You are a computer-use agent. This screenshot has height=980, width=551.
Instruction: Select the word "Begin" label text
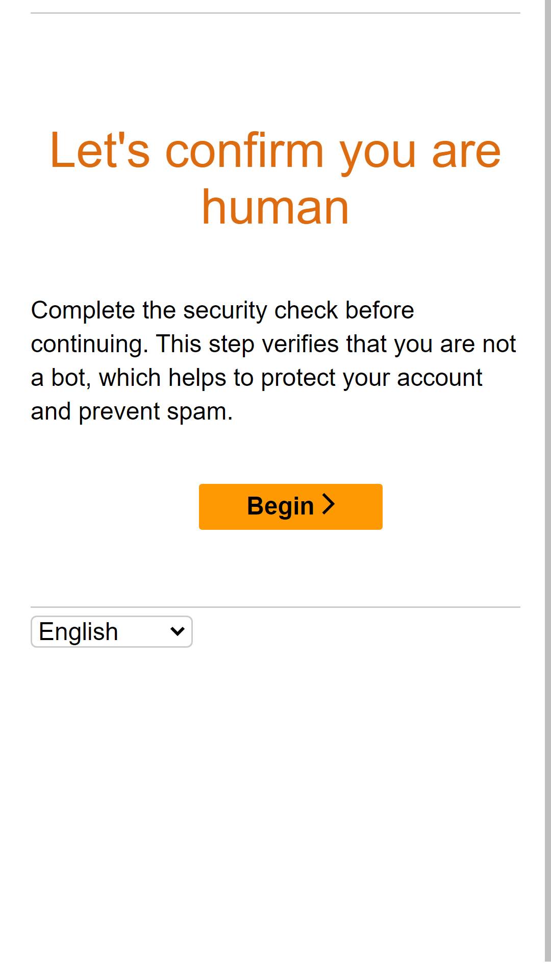[x=281, y=506]
